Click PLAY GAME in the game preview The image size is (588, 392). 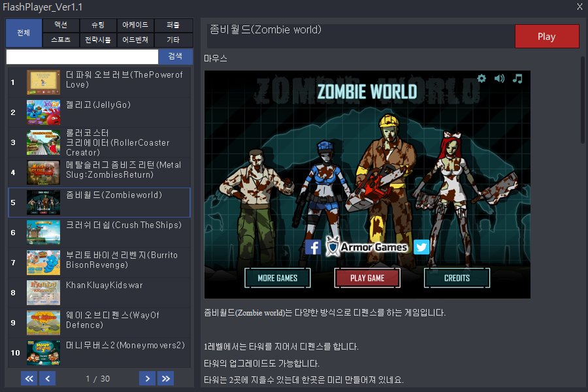pos(367,278)
